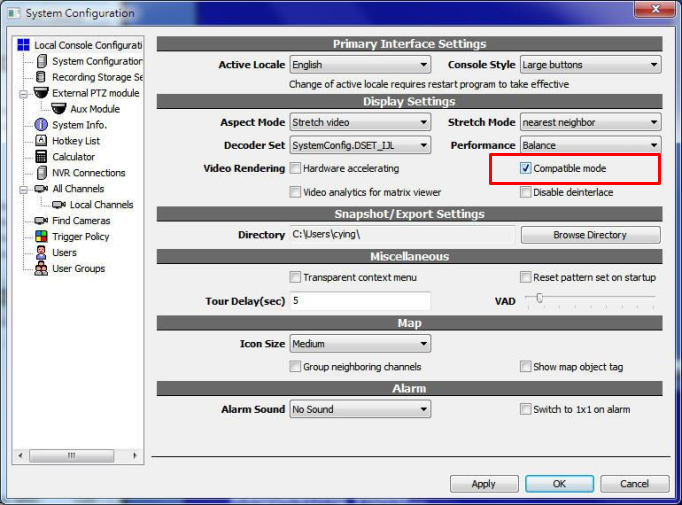Open the Active Locale dropdown
This screenshot has height=505, width=682.
pyautogui.click(x=360, y=64)
